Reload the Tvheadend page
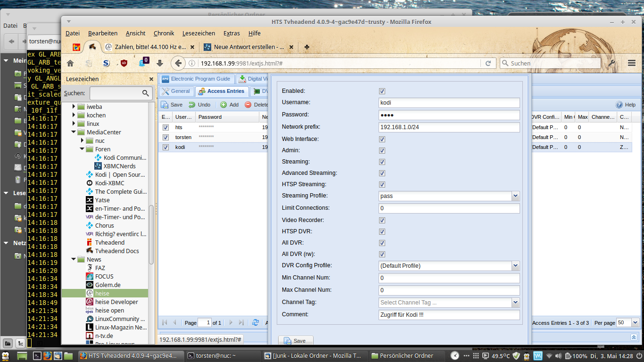The image size is (644, 362). point(488,63)
